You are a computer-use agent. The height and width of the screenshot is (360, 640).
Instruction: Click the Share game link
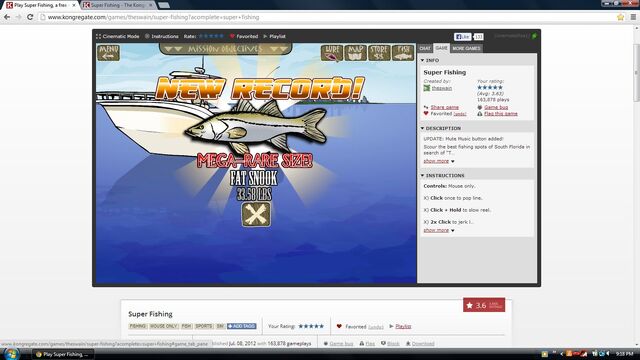coord(444,107)
